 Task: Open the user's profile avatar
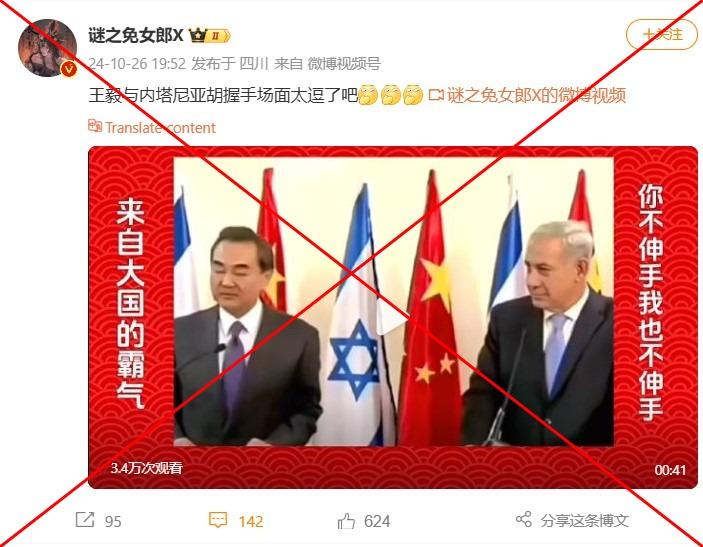47,48
